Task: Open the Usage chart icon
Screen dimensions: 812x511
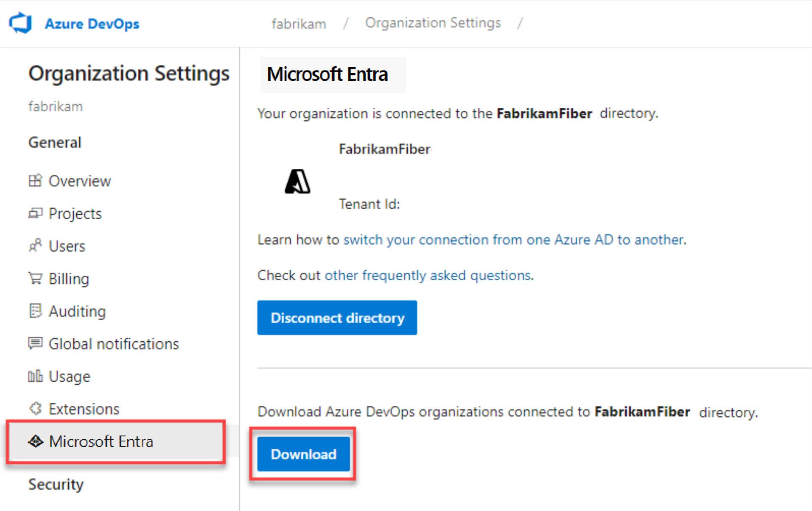Action: pyautogui.click(x=36, y=376)
